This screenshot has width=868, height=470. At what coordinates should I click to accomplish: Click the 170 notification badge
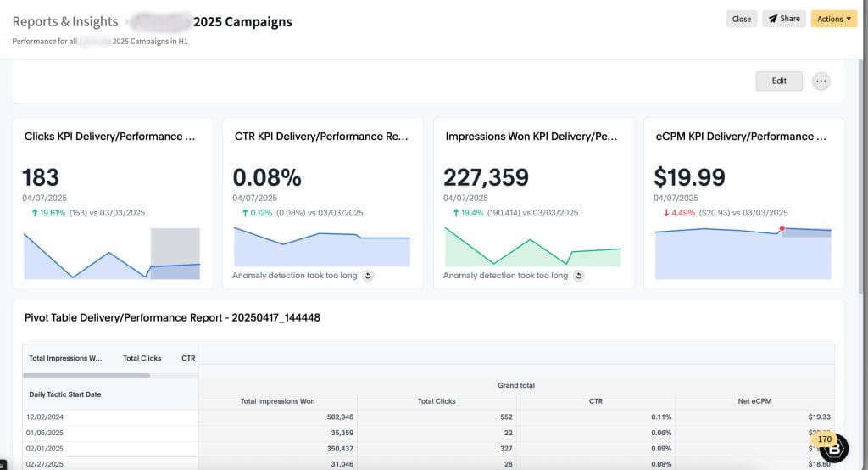point(824,439)
